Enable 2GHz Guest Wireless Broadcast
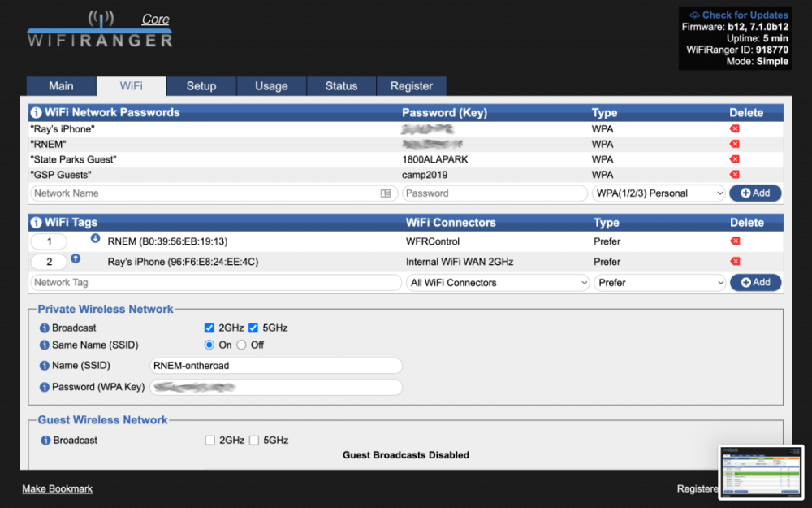The image size is (812, 508). pos(209,440)
